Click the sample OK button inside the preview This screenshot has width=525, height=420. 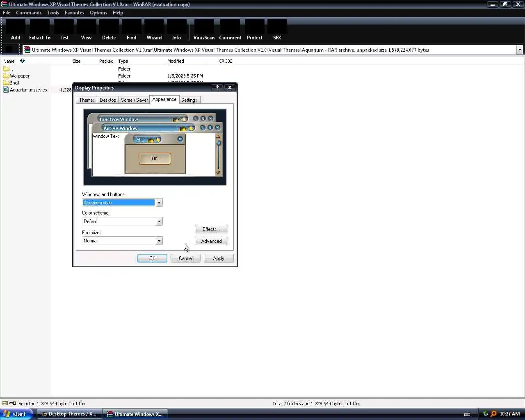(155, 159)
